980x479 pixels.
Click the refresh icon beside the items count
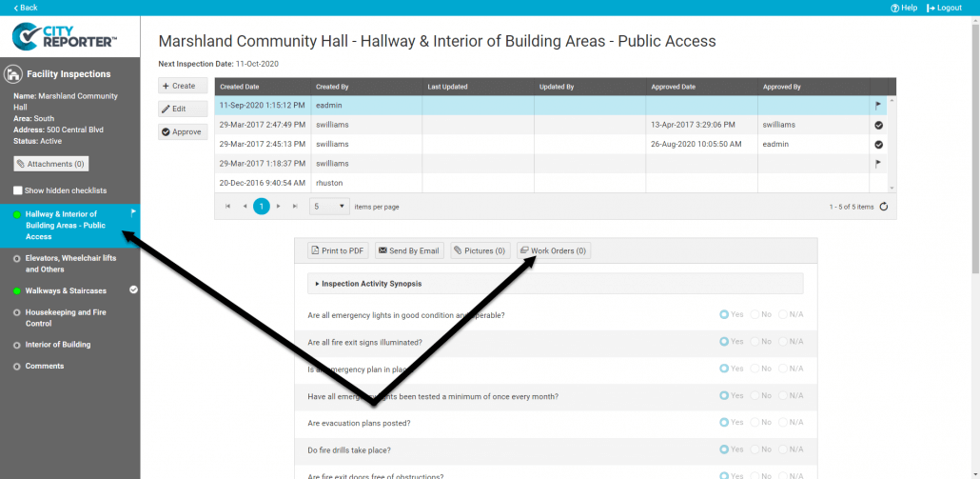tap(884, 207)
